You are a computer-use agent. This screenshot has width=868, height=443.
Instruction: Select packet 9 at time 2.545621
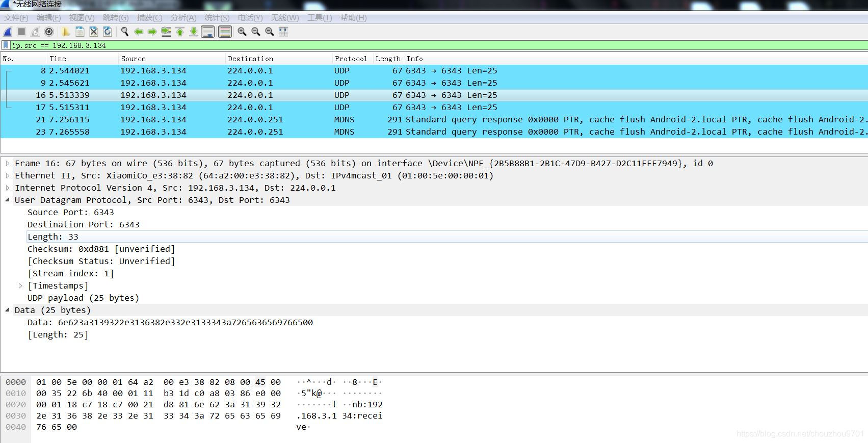434,83
